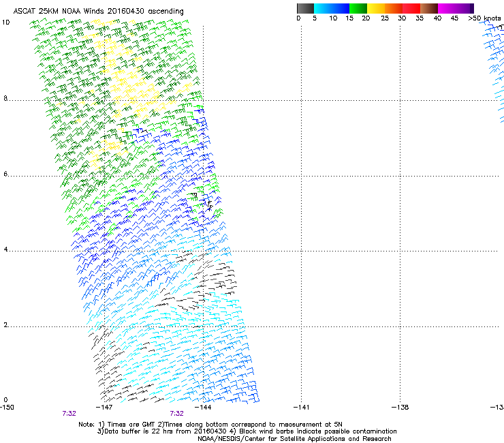Click the purple 7:32 time left of -147
This screenshot has width=504, height=443.
pos(69,414)
